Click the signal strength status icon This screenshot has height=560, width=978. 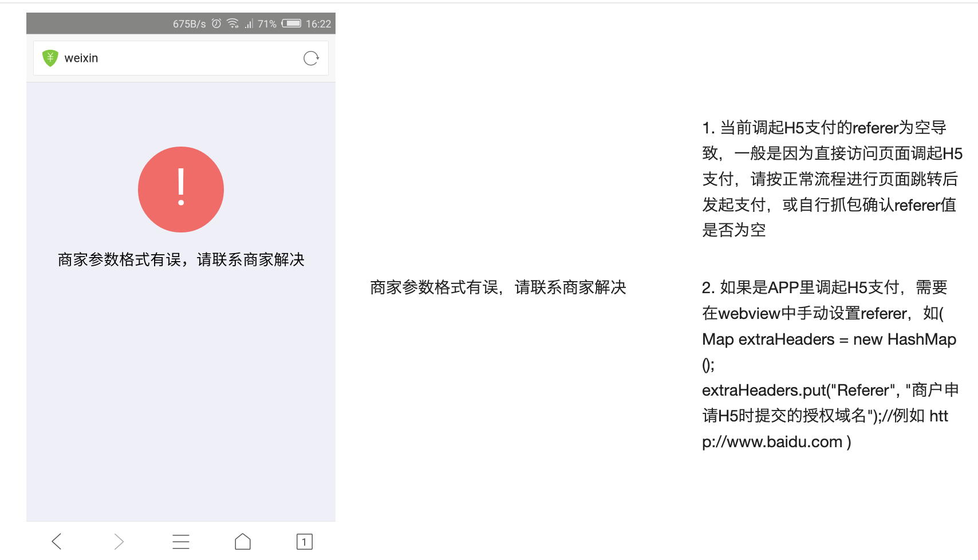(249, 23)
